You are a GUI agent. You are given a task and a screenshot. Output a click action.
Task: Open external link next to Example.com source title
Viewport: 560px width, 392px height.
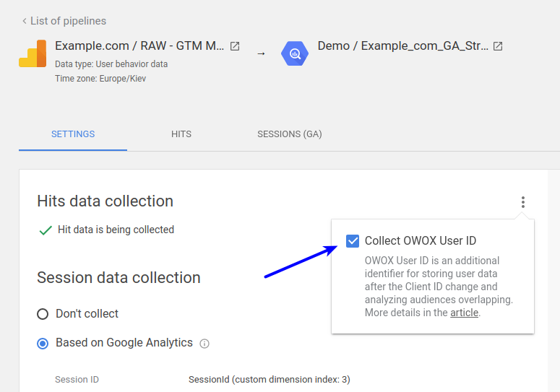(235, 46)
